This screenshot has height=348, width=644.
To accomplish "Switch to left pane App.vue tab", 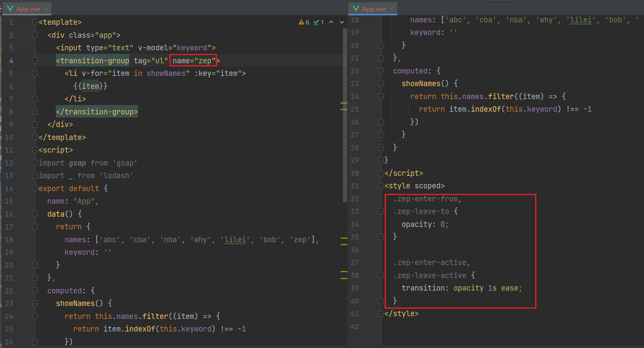I will pyautogui.click(x=27, y=9).
